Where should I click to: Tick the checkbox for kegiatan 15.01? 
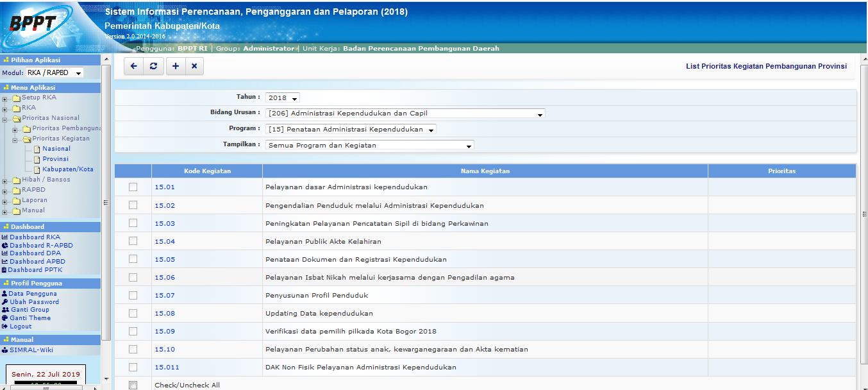(133, 187)
